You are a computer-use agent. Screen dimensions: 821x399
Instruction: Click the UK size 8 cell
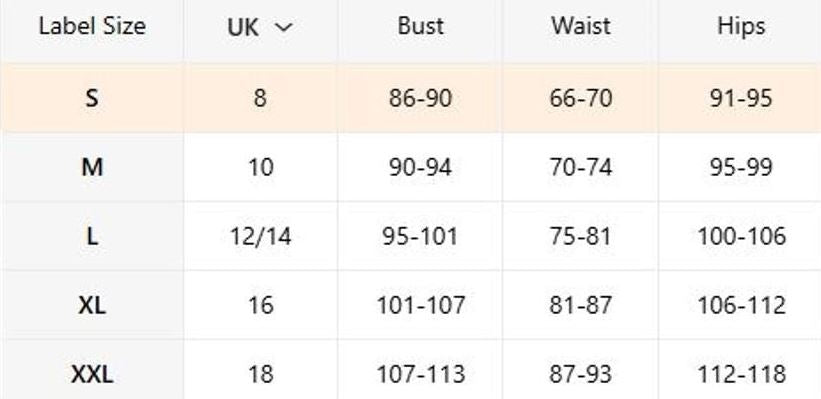coord(260,98)
